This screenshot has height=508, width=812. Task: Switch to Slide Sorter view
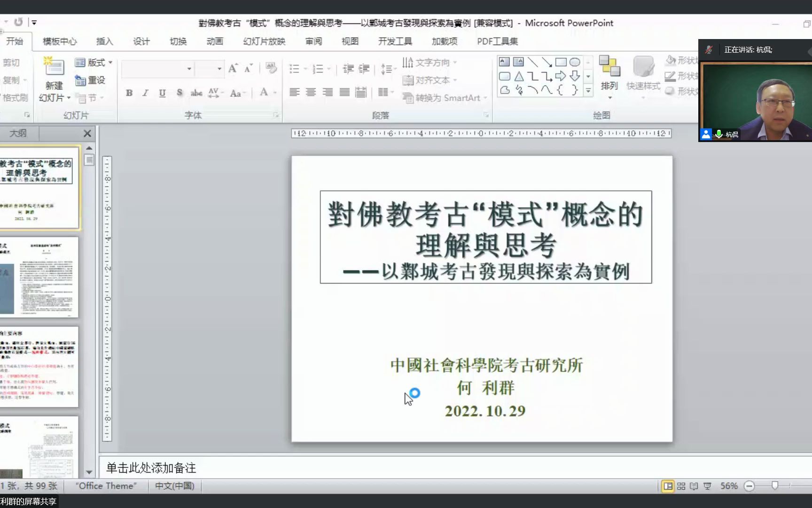(681, 486)
